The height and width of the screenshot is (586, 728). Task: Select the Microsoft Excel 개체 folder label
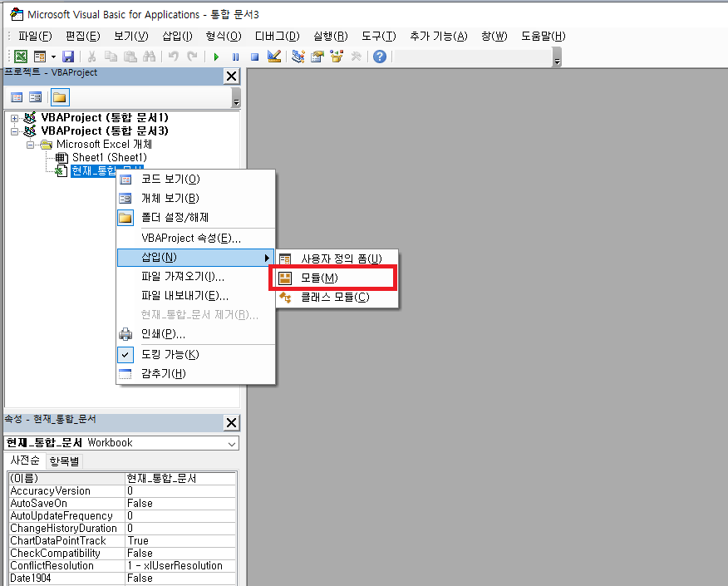click(104, 145)
